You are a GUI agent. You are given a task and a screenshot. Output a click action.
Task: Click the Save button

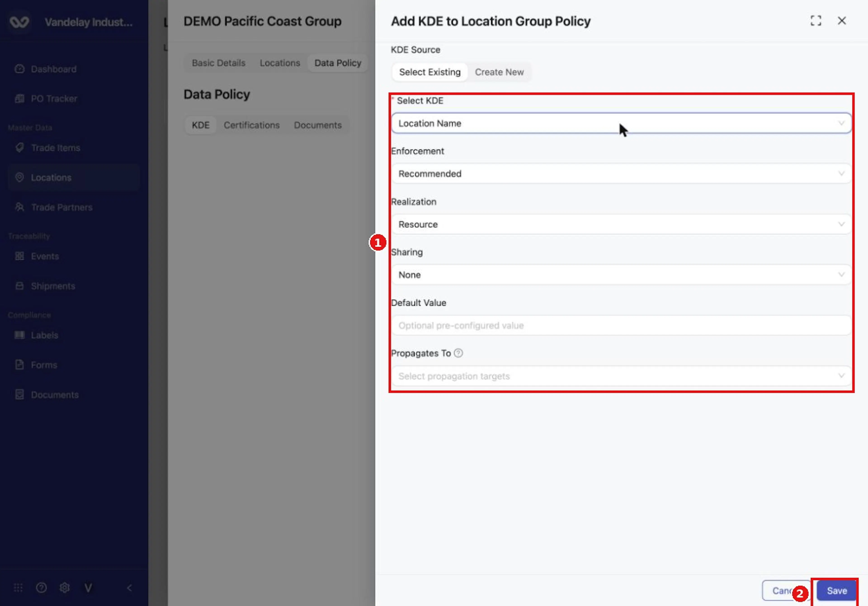pos(836,590)
